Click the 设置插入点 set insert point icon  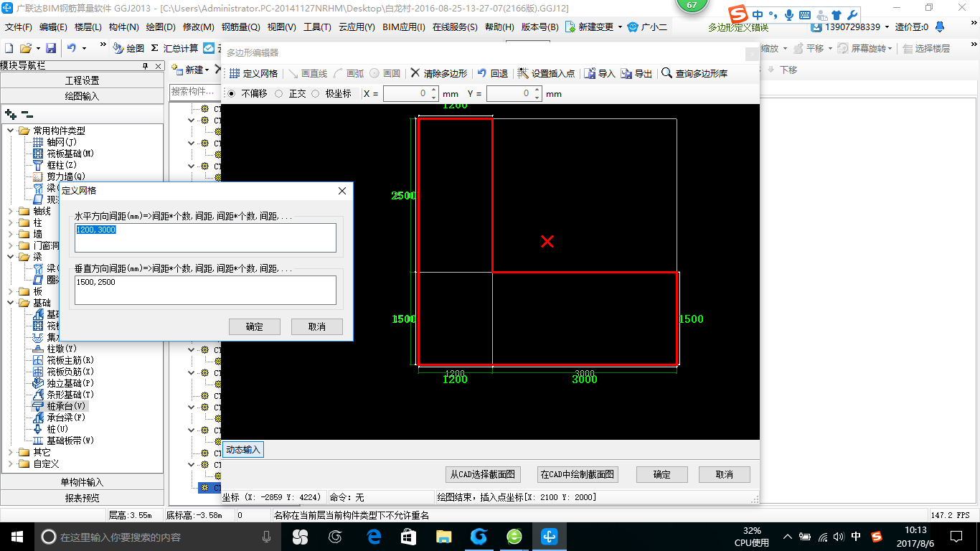click(523, 73)
